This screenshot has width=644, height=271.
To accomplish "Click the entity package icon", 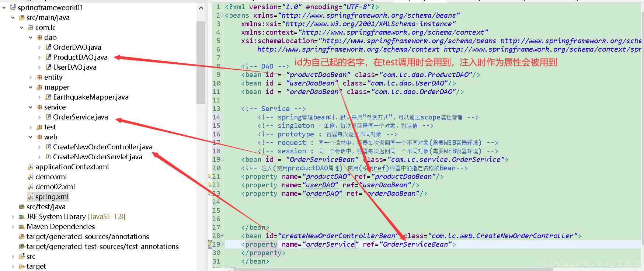I will point(39,77).
